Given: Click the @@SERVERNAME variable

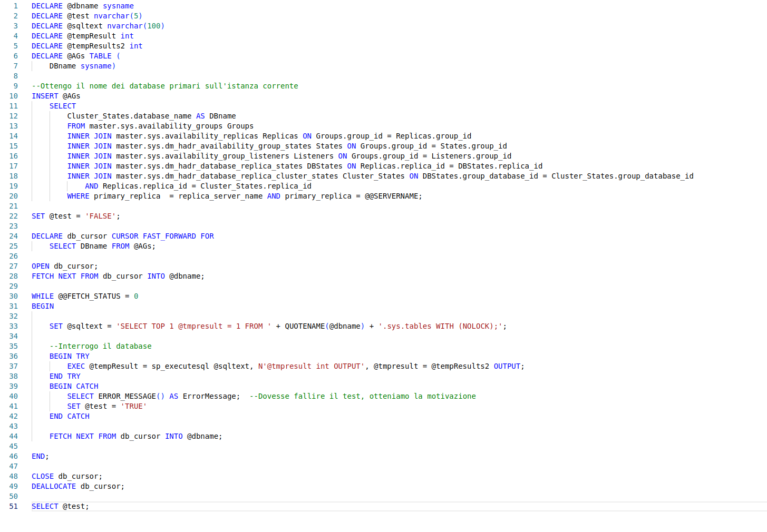Looking at the screenshot, I should [x=391, y=196].
